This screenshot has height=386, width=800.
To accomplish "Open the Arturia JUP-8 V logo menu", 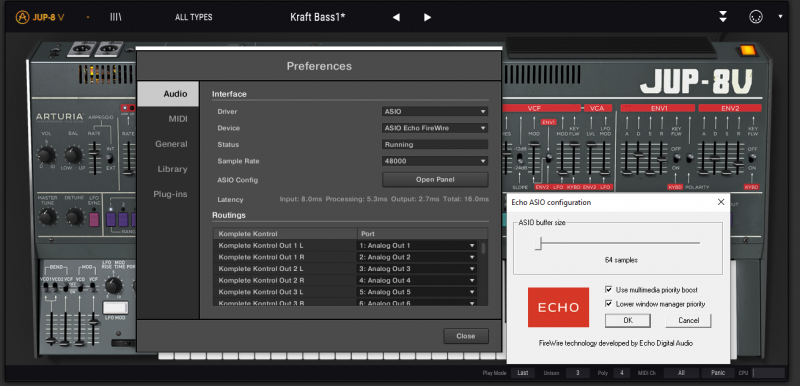I will tap(40, 17).
